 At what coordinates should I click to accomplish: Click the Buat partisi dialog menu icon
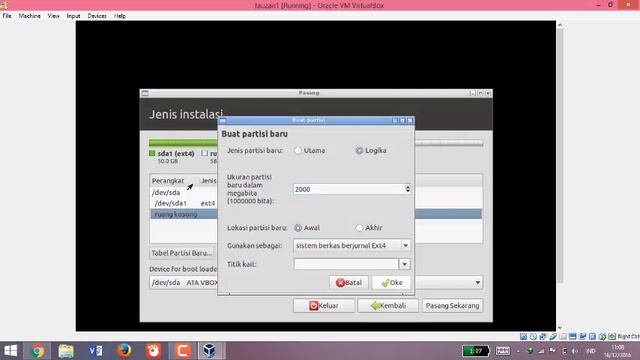(223, 120)
